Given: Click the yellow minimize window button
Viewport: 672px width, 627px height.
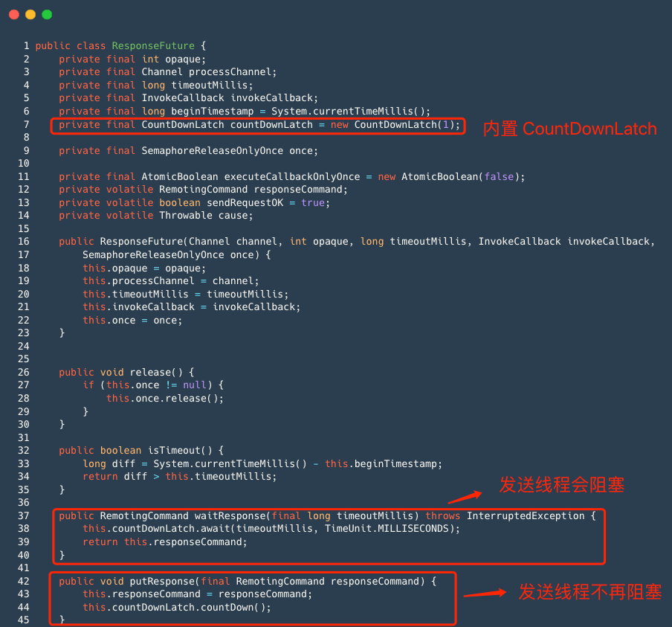Looking at the screenshot, I should pyautogui.click(x=30, y=13).
